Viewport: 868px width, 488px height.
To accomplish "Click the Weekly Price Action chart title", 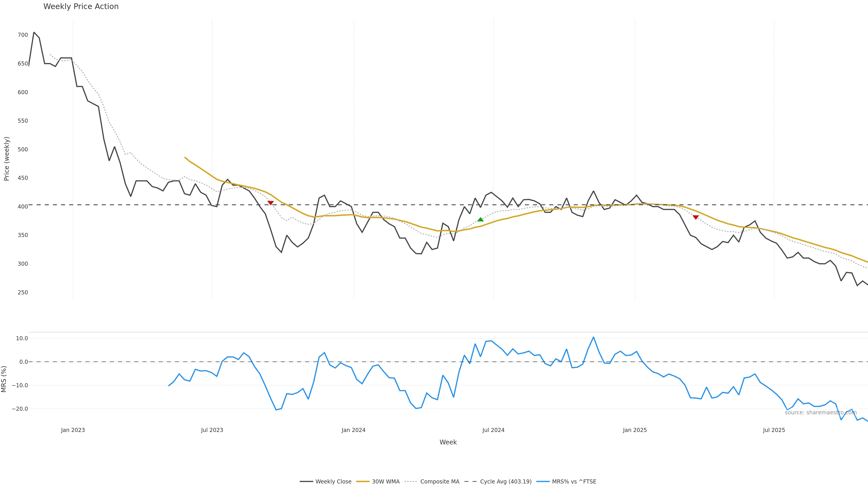I will tap(81, 6).
